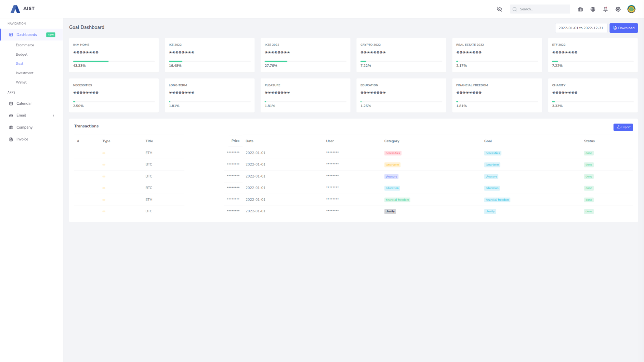Click the Status column header
The image size is (644, 362).
click(x=589, y=141)
